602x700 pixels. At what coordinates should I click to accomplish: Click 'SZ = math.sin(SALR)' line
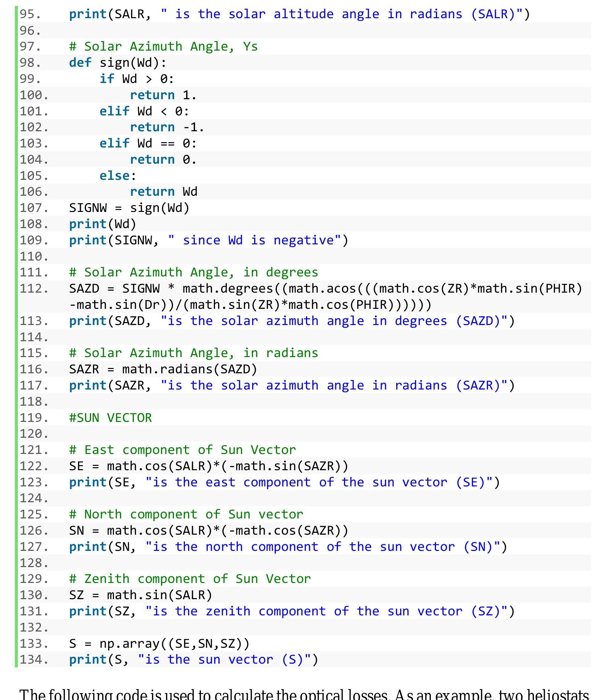140,595
